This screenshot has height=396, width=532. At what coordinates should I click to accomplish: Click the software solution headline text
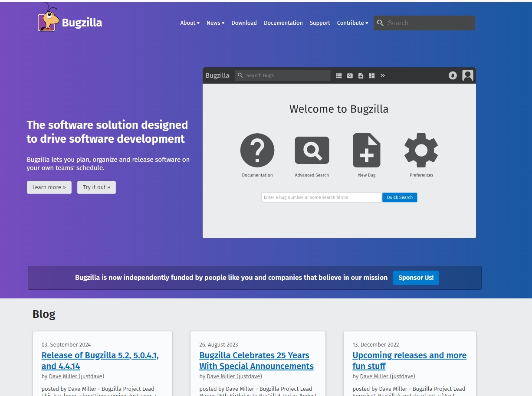coord(107,132)
